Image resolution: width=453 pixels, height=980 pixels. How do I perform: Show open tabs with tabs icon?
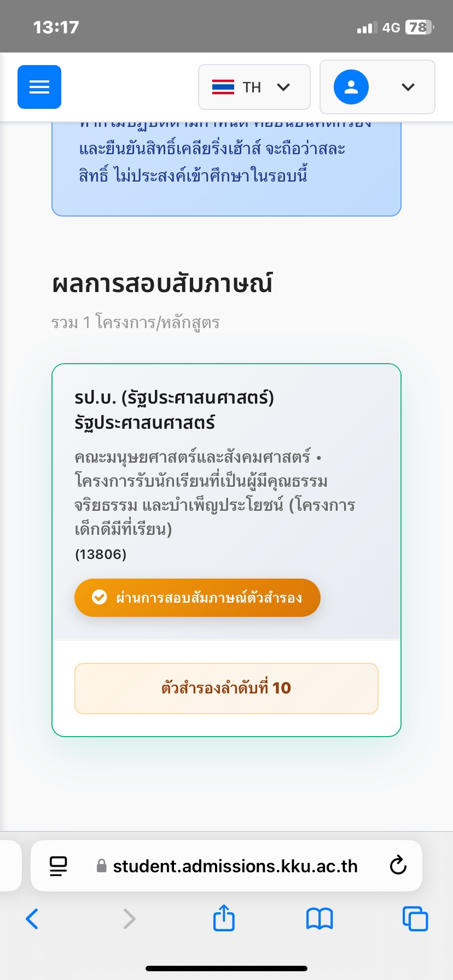(x=415, y=919)
